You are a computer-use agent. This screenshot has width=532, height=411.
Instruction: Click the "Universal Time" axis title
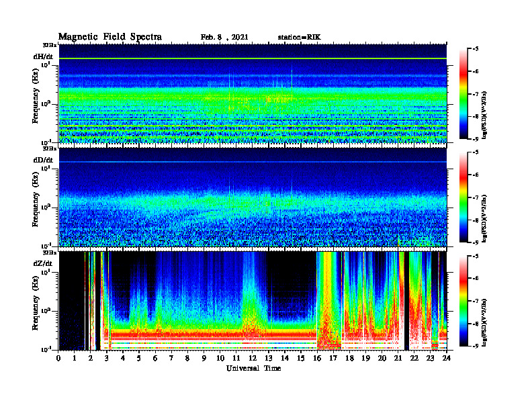pos(253,368)
